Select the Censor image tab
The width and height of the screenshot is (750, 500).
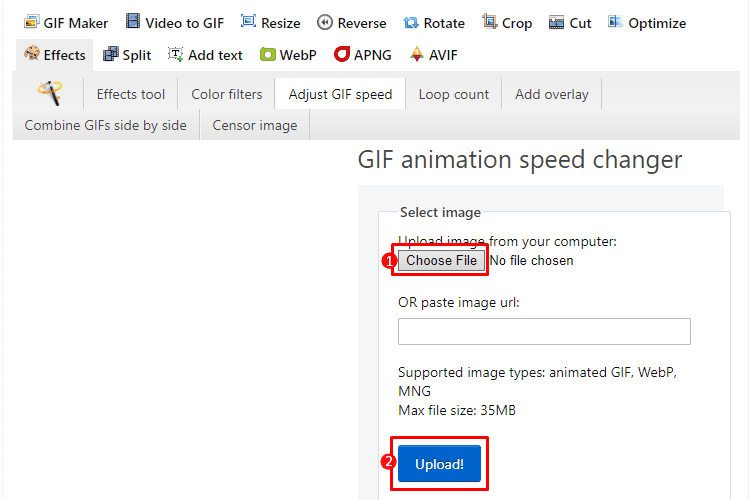pyautogui.click(x=255, y=125)
